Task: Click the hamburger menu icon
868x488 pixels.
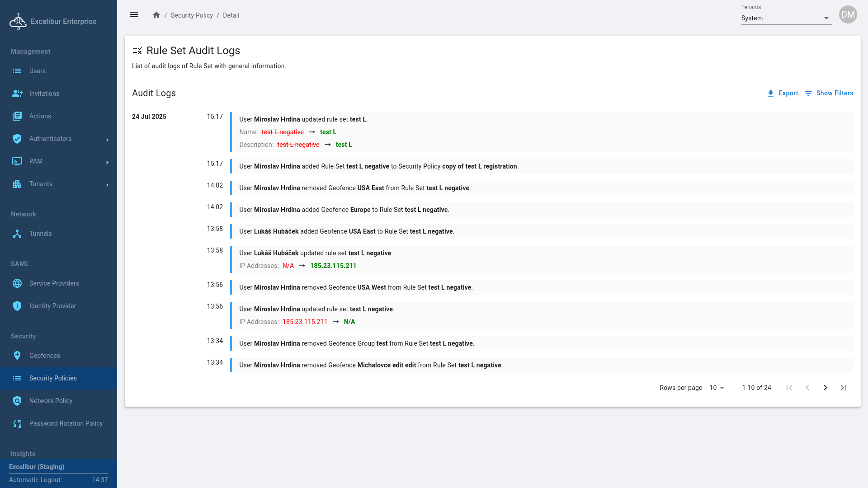Action: coord(134,15)
